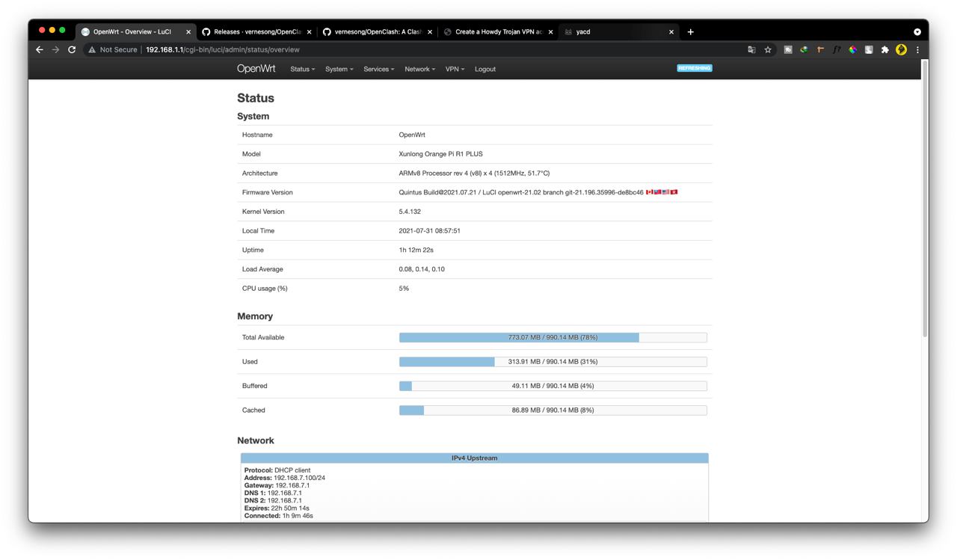Click the Cached memory progress bar
Viewport: 957px width, 560px height.
[x=553, y=410]
